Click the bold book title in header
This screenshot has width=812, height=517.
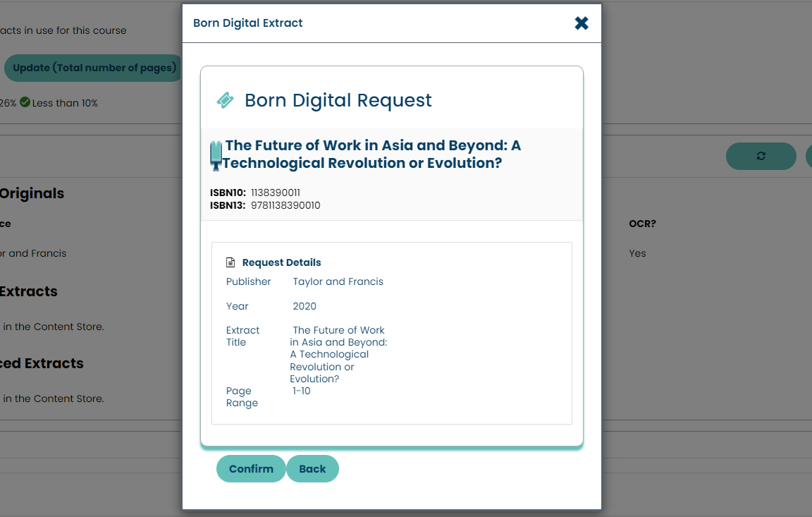coord(371,154)
